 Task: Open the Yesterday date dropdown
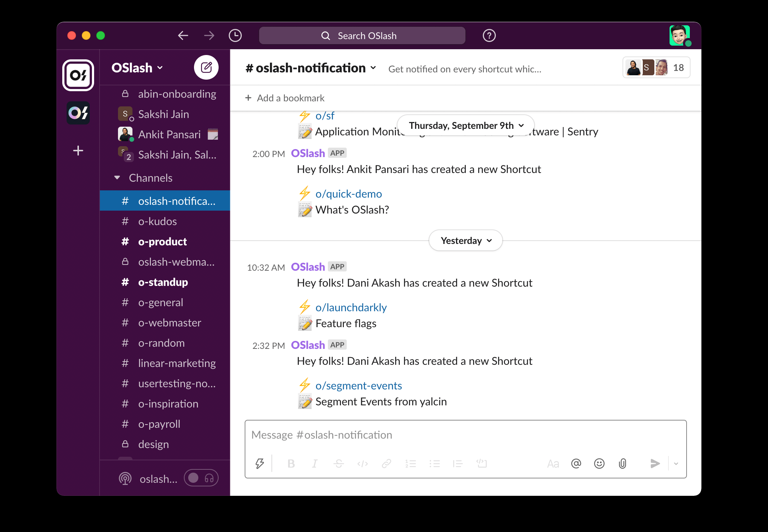[x=466, y=241]
